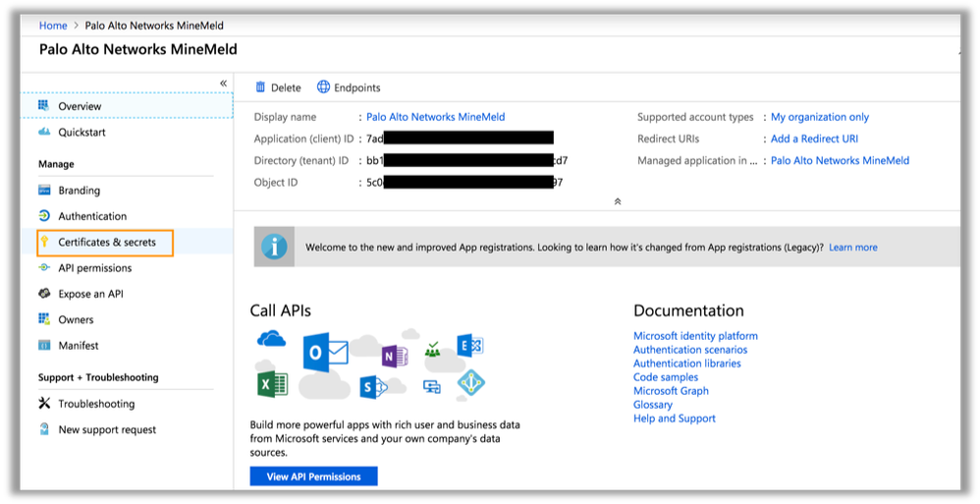Click the Endpoints globe icon
This screenshot has height=504, width=980.
tap(323, 87)
